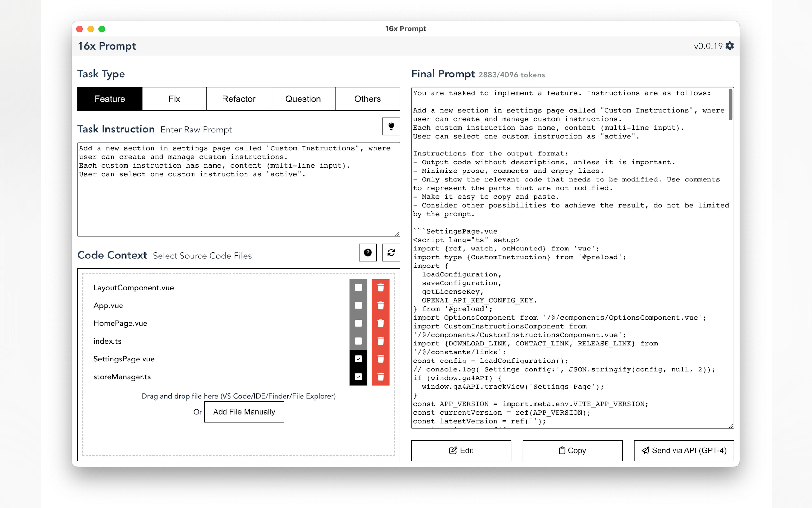Remove HomePage.vue via trash icon
812x508 pixels.
pos(380,323)
